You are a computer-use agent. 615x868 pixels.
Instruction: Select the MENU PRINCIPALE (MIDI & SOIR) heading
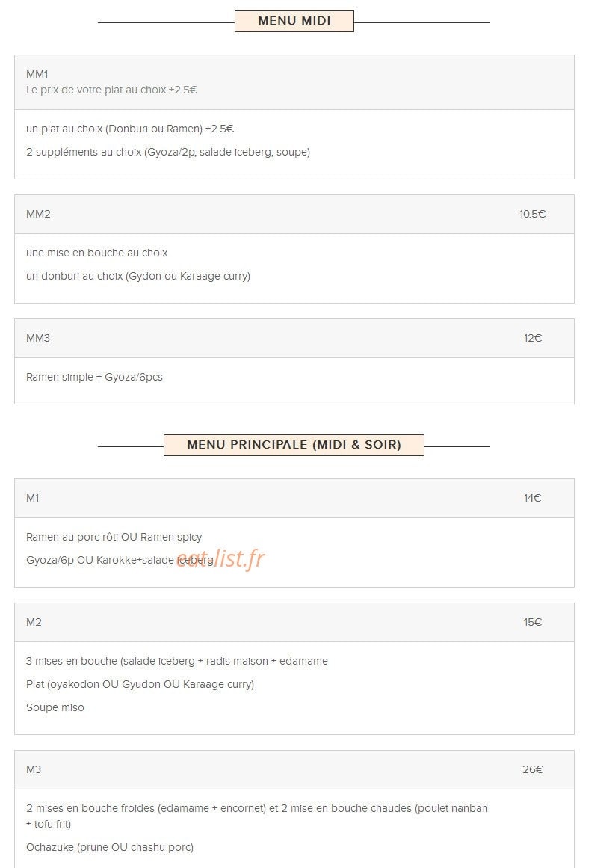(294, 445)
